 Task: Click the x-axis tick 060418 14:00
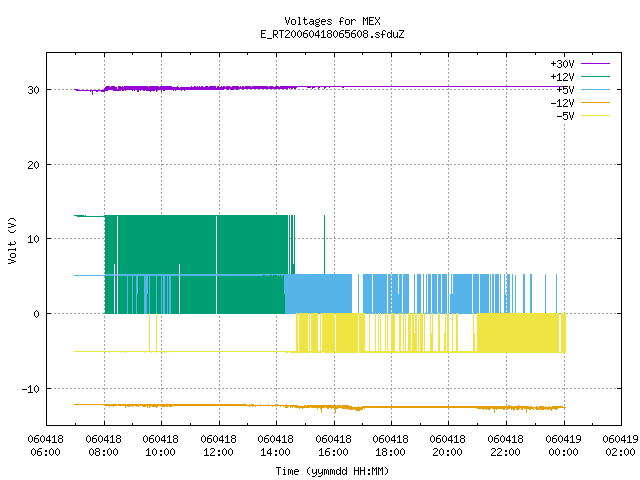(x=276, y=446)
